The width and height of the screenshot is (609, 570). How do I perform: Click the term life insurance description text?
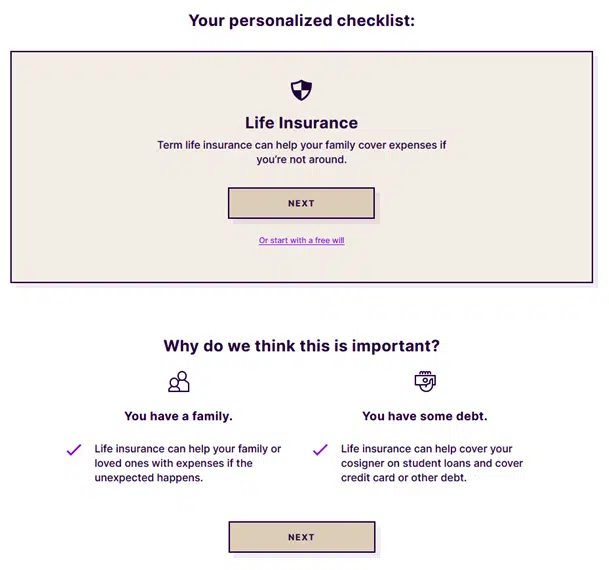click(301, 145)
